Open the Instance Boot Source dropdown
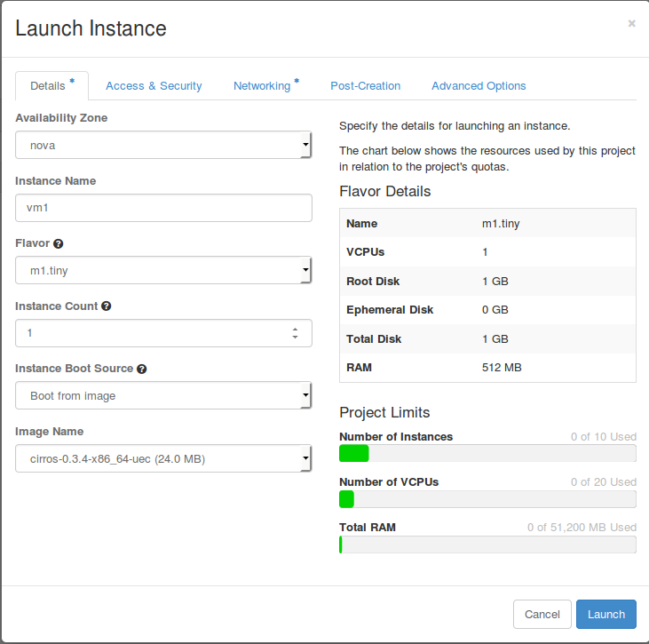This screenshot has width=649, height=644. pos(163,395)
